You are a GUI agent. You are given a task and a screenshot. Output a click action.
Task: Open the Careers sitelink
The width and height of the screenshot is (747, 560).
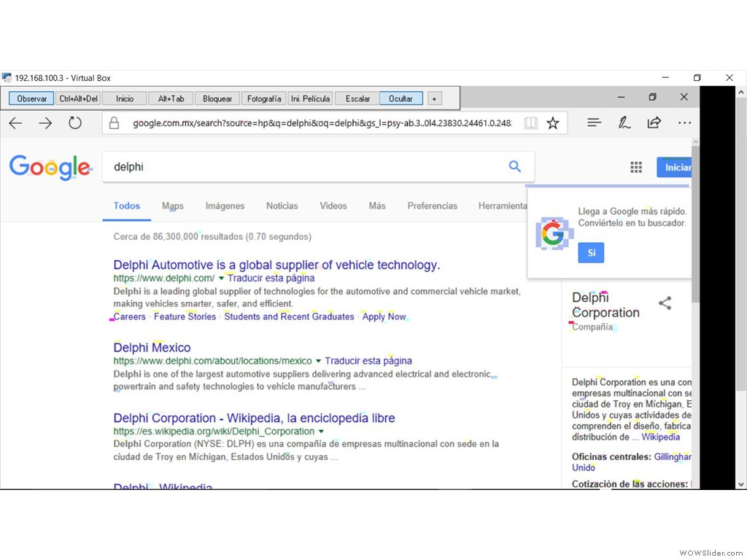(x=130, y=316)
